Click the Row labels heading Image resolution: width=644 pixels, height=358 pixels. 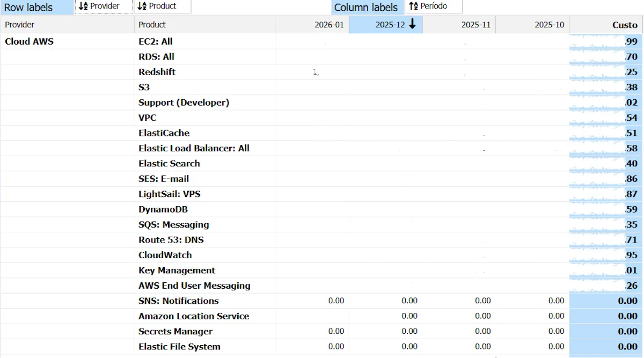(x=28, y=8)
